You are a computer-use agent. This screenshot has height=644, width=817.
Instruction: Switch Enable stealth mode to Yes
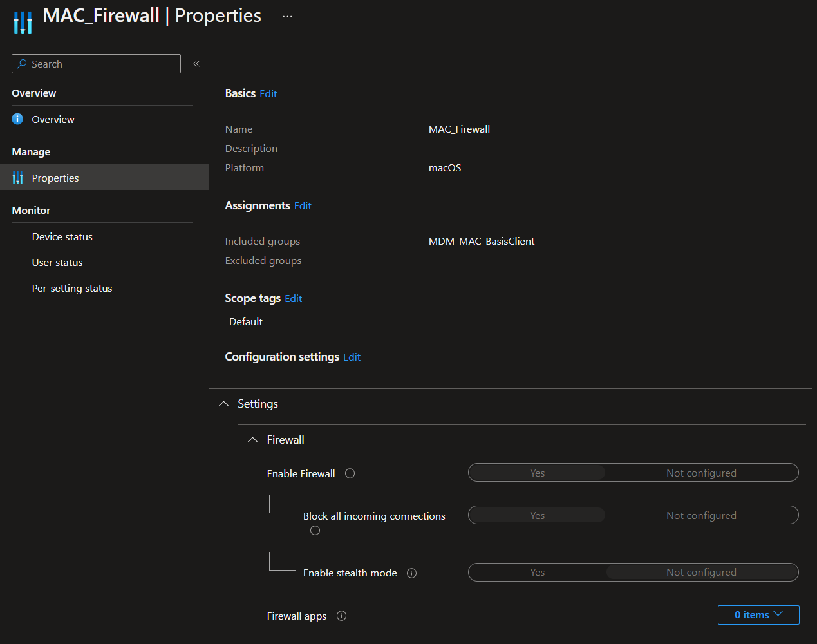click(538, 572)
